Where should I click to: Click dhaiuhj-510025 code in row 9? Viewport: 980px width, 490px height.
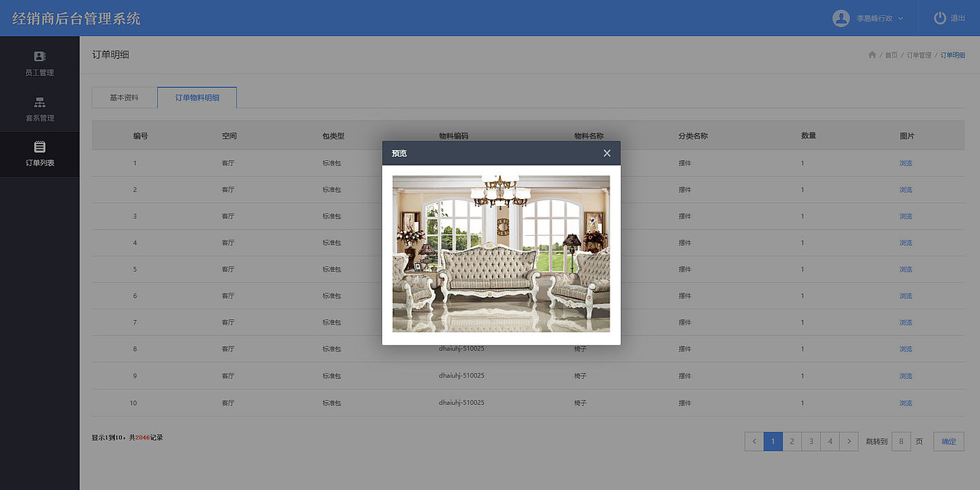point(462,376)
